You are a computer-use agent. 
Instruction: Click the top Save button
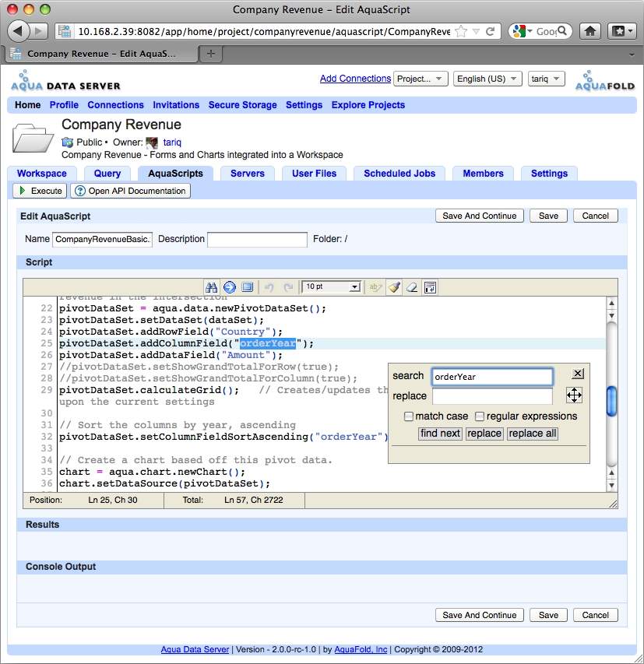click(548, 216)
